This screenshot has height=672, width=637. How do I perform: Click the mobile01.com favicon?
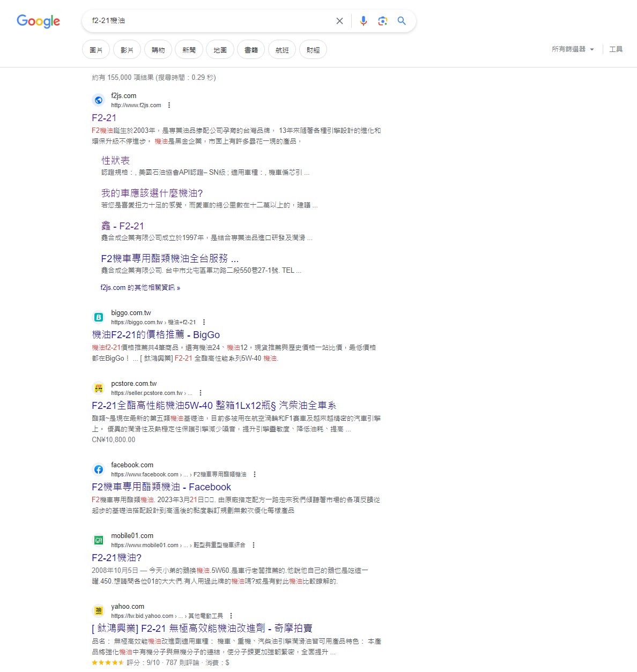[99, 540]
